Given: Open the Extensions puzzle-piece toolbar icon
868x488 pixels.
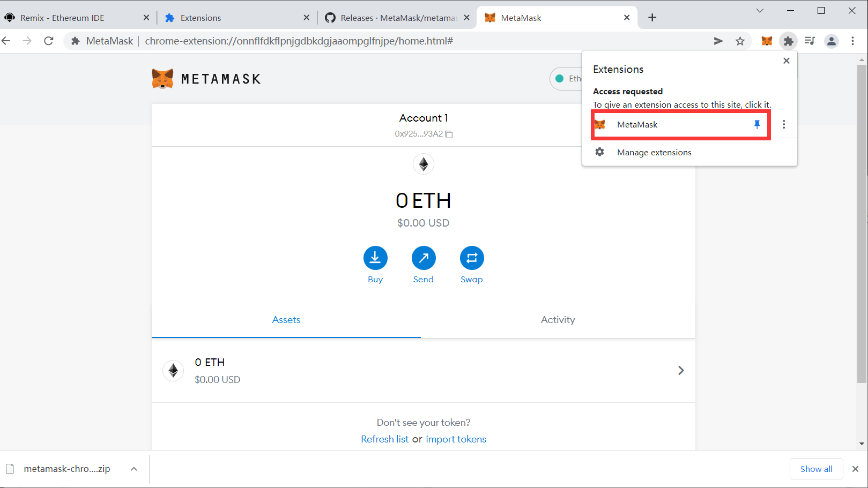Looking at the screenshot, I should (x=788, y=41).
